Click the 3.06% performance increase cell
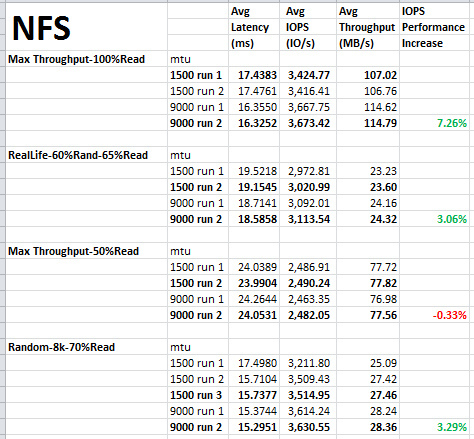Screen dimensions: 474x439 pos(435,219)
